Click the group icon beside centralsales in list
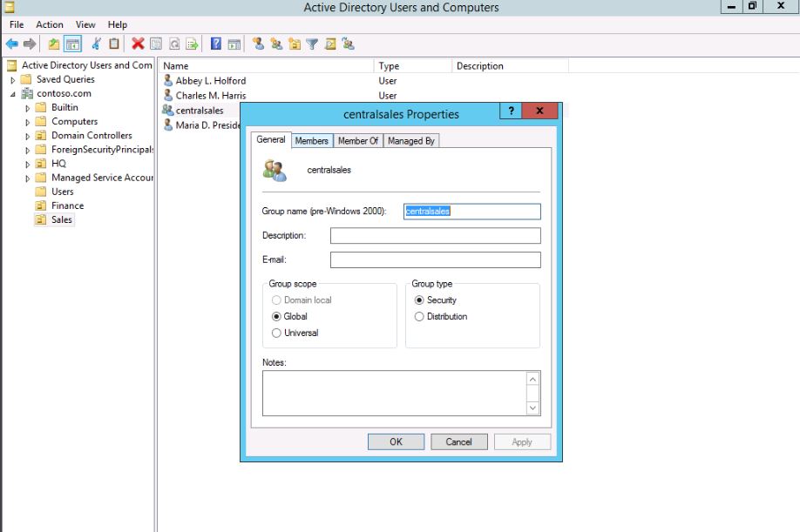The width and height of the screenshot is (800, 532). tap(168, 110)
